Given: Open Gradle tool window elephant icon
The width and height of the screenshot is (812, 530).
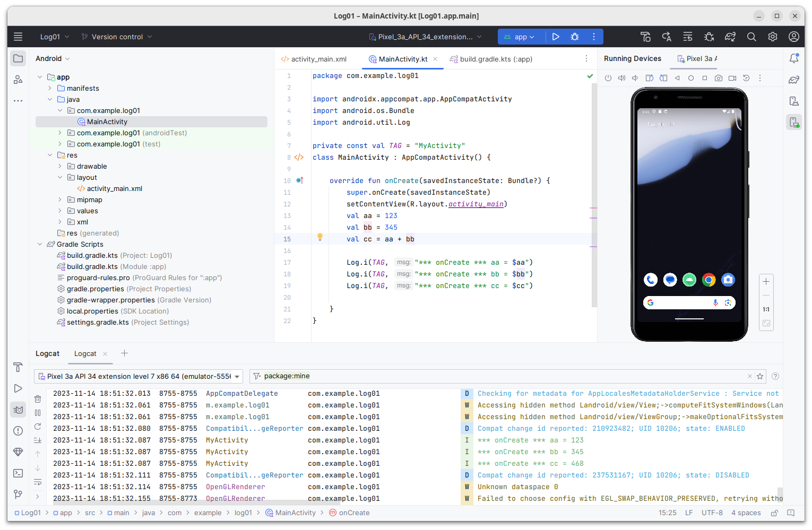Looking at the screenshot, I should pyautogui.click(x=794, y=80).
